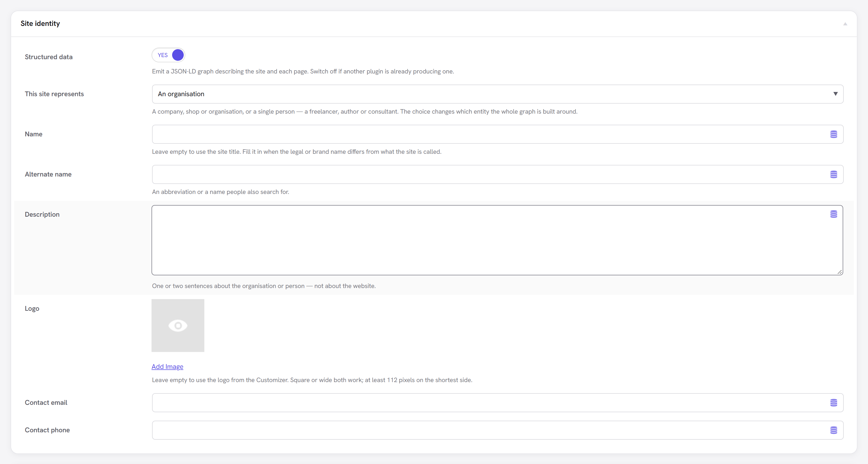
Task: Click the 'Structured data' label
Action: pos(49,57)
